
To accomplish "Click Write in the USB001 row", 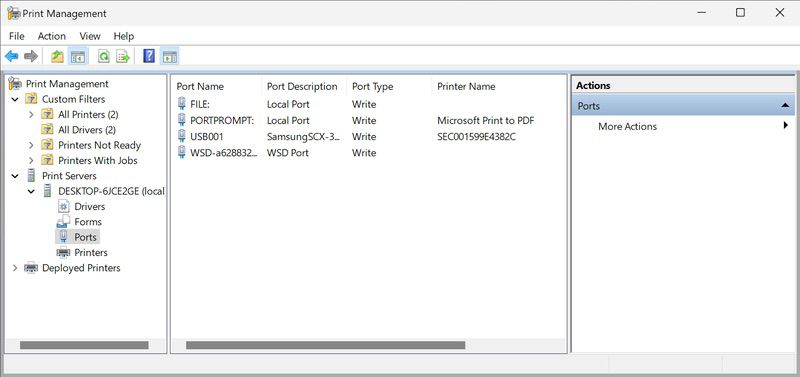I will (364, 137).
